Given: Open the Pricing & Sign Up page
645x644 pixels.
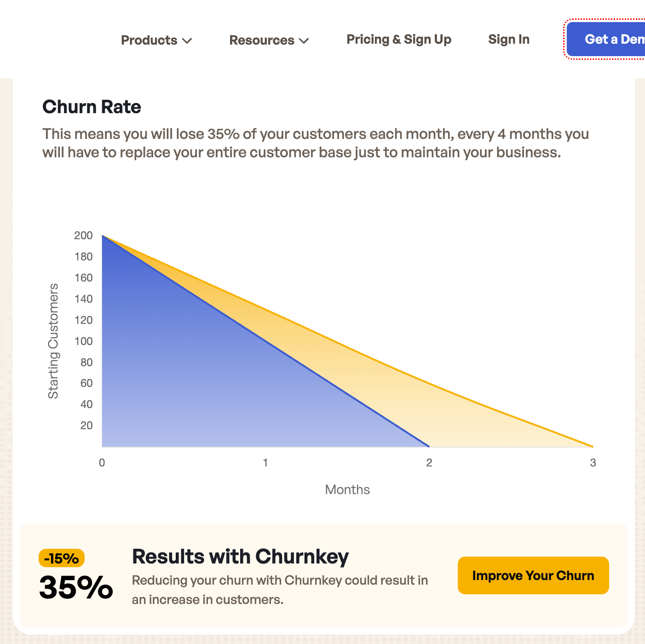Looking at the screenshot, I should click(x=398, y=40).
